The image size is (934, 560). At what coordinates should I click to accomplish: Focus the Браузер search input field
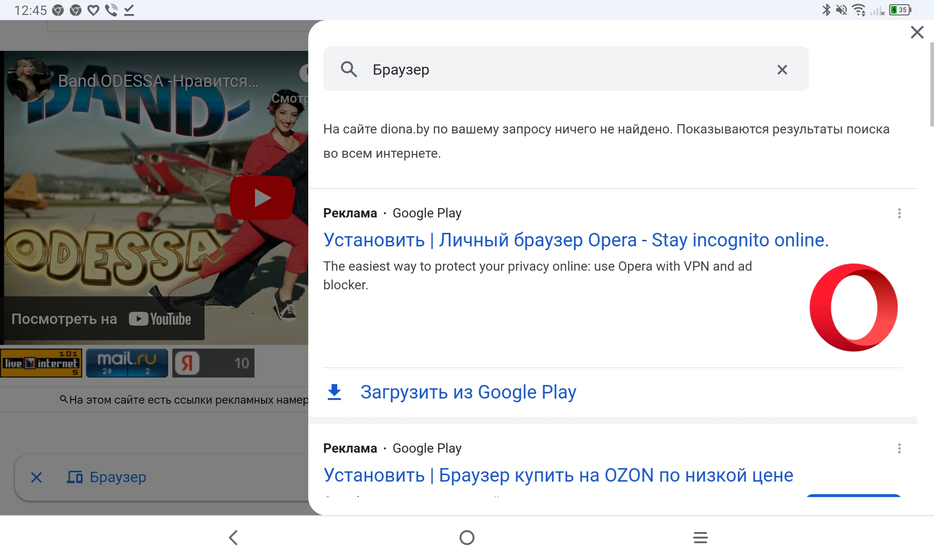[565, 69]
